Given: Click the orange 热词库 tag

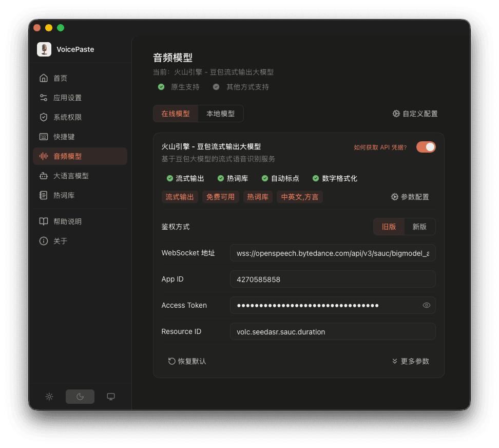Looking at the screenshot, I should pos(258,197).
